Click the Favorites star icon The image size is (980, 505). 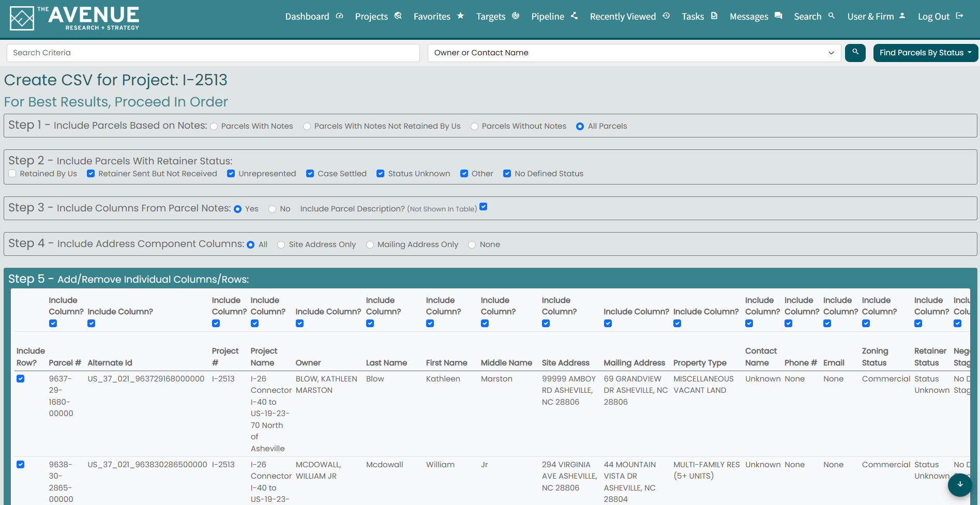pyautogui.click(x=461, y=16)
